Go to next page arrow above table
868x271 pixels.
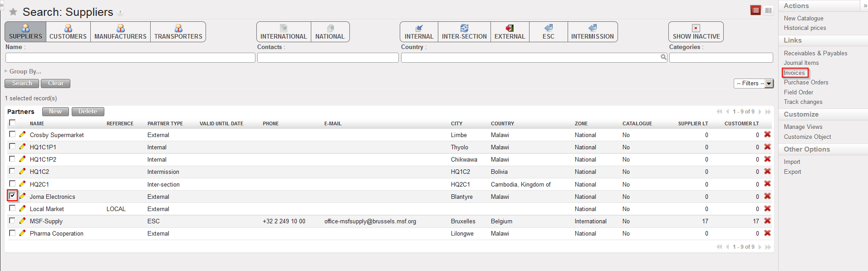click(x=760, y=112)
